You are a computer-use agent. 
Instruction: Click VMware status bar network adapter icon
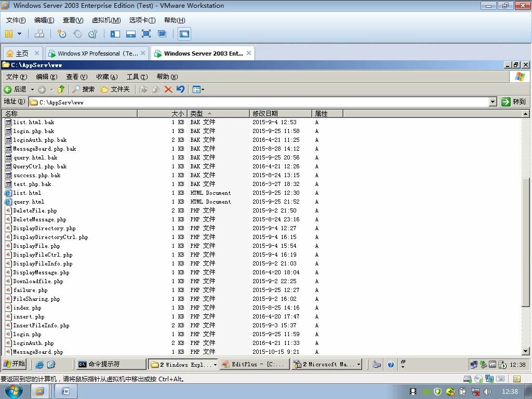[489, 379]
